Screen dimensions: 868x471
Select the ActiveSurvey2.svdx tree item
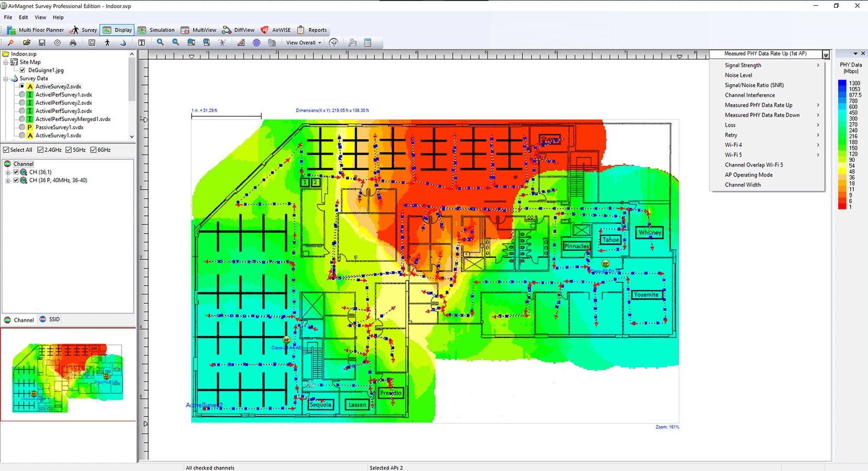(x=58, y=86)
